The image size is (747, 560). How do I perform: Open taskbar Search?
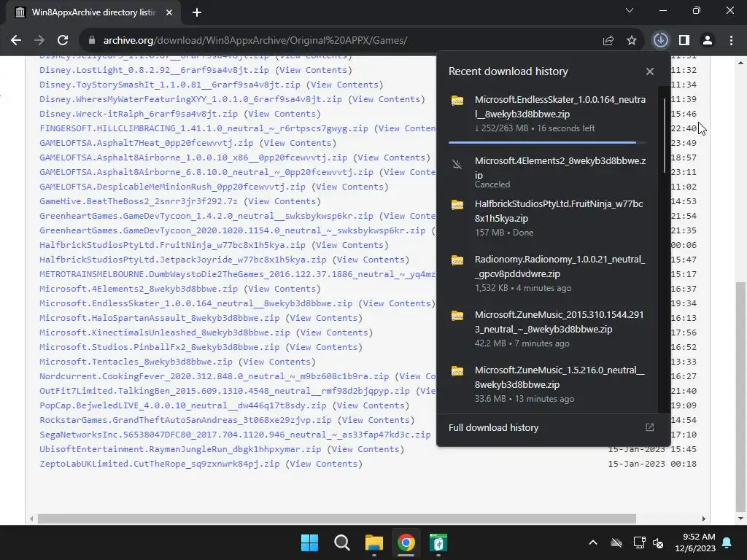[x=342, y=542]
